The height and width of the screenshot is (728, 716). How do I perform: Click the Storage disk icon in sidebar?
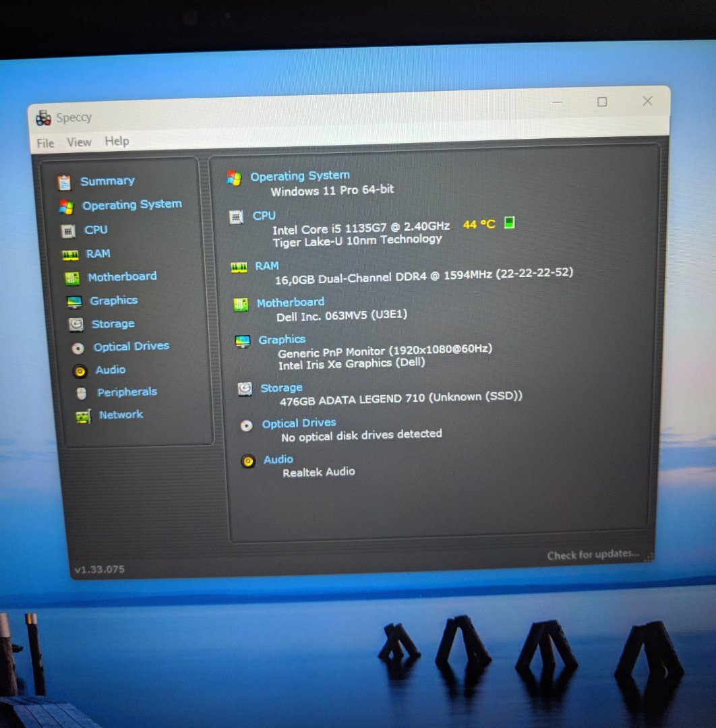point(76,324)
